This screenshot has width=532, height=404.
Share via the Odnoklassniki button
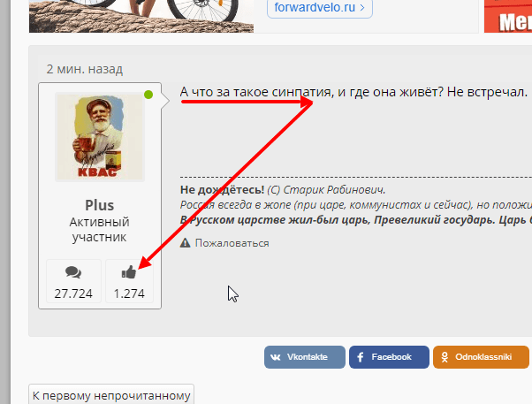481,357
